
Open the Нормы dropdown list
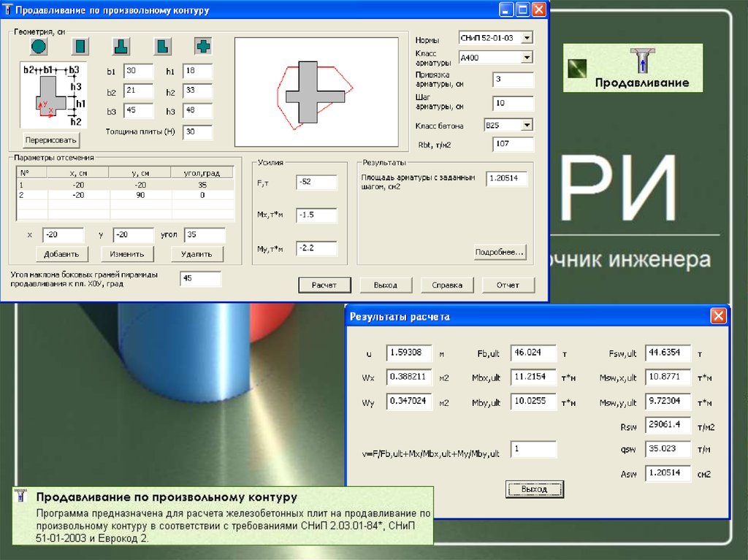pos(527,37)
